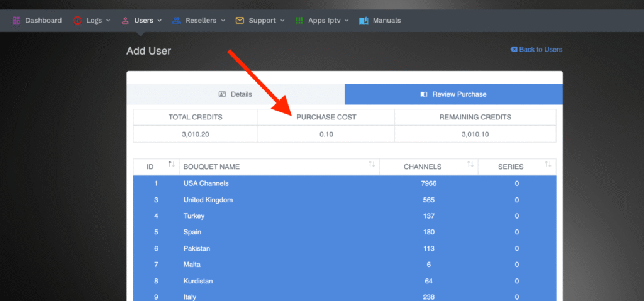Switch to the Review Purchase tab

click(453, 94)
